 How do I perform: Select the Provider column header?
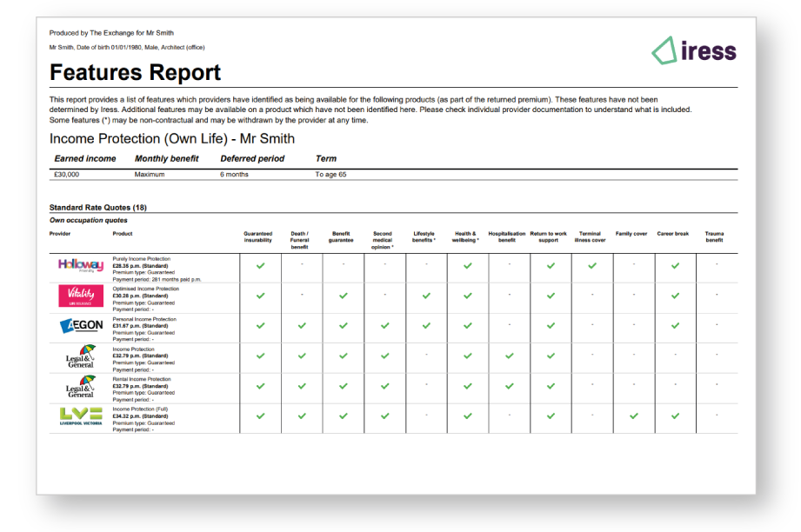click(x=59, y=234)
